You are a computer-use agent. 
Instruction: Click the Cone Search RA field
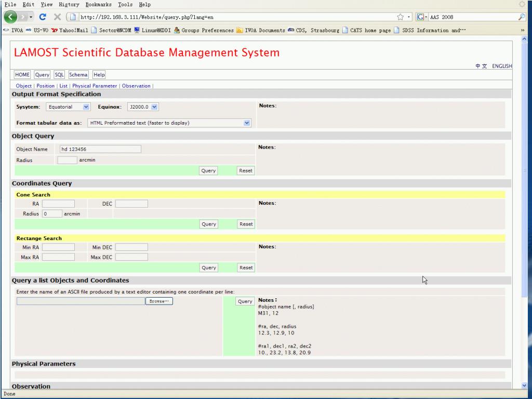(58, 204)
